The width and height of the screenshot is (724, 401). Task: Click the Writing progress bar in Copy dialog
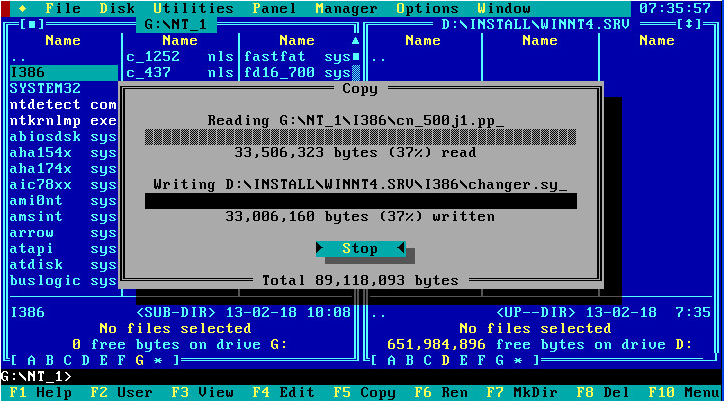tap(361, 201)
